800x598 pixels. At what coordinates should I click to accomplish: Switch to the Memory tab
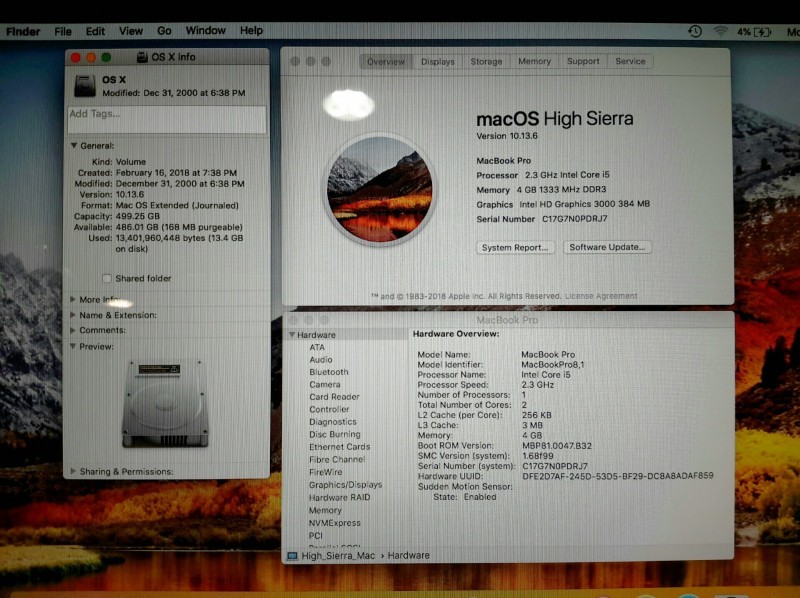[x=534, y=61]
